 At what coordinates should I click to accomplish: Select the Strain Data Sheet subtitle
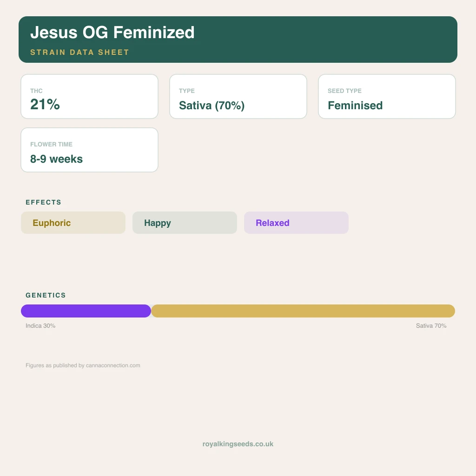[79, 52]
